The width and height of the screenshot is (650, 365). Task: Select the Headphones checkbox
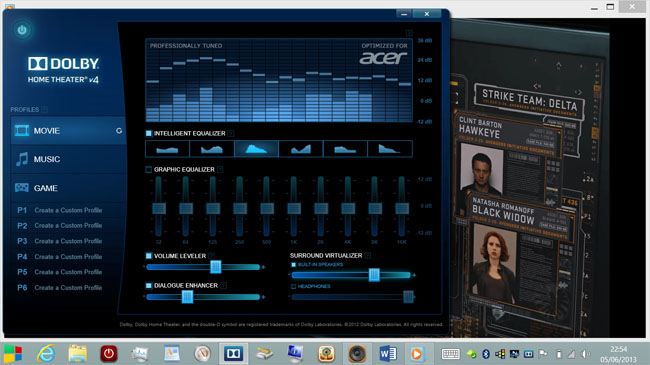[x=293, y=286]
